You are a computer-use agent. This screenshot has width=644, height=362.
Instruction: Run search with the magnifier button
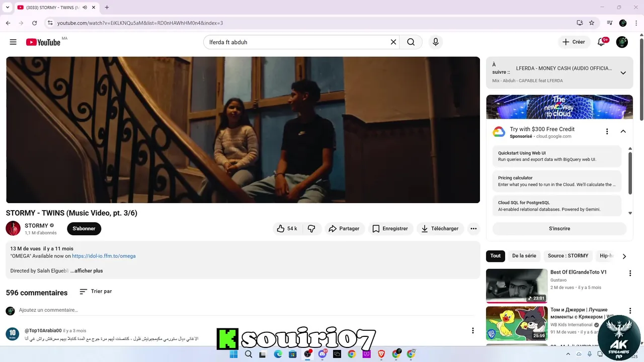[x=411, y=42]
